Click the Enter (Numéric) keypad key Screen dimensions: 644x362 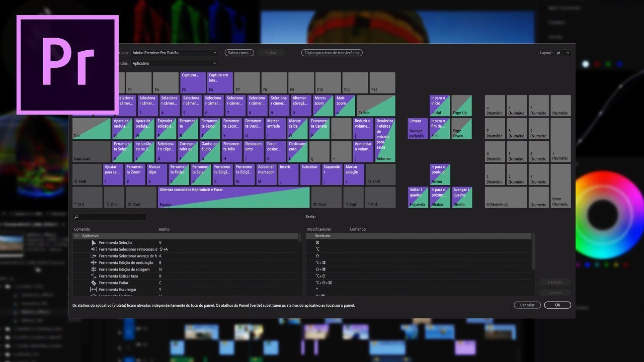pyautogui.click(x=560, y=186)
